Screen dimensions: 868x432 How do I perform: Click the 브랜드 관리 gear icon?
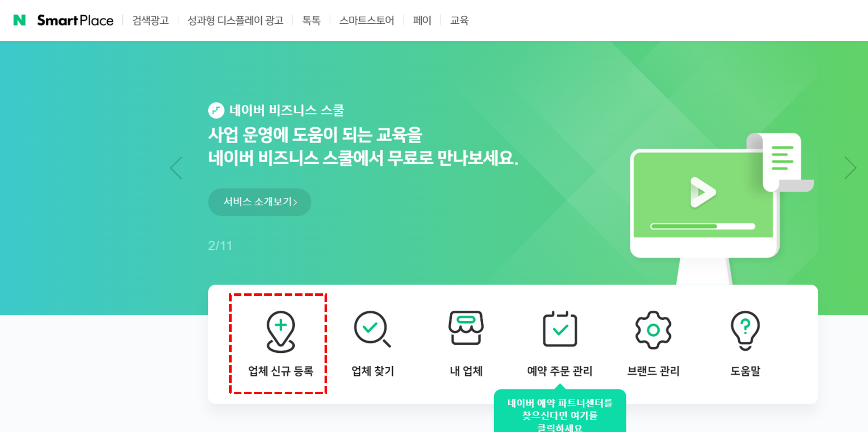(x=653, y=330)
